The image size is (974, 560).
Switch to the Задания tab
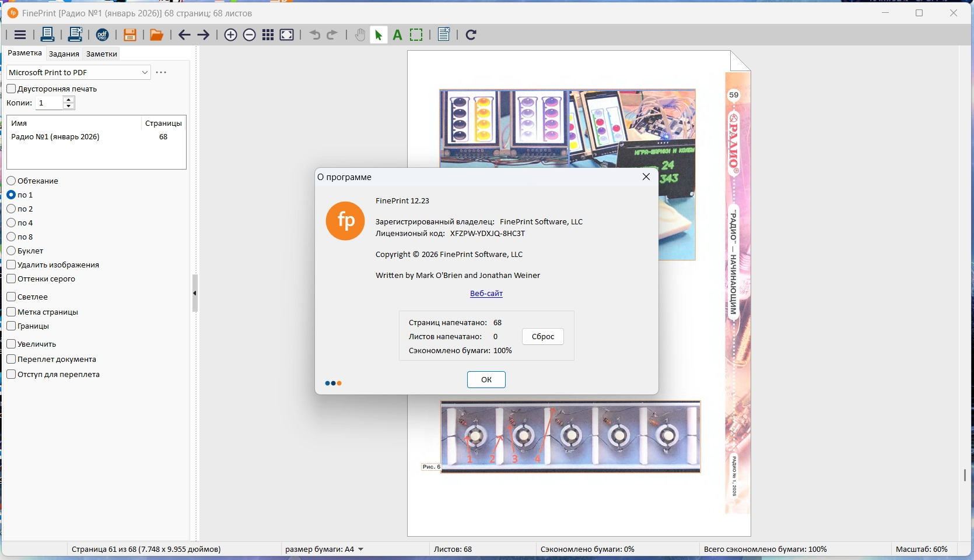click(x=64, y=54)
